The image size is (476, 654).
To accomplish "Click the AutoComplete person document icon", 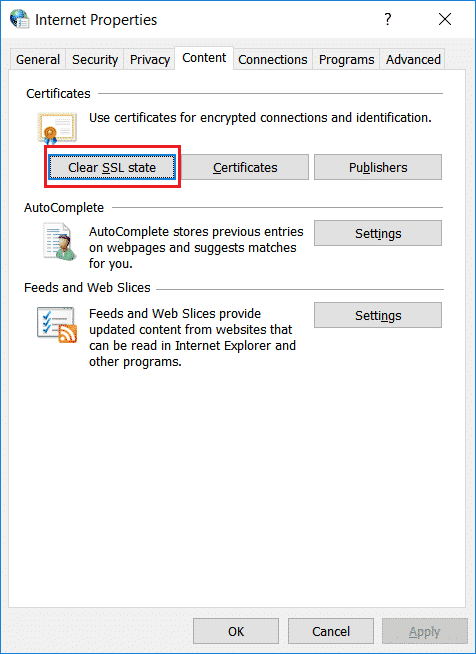I will click(x=59, y=242).
